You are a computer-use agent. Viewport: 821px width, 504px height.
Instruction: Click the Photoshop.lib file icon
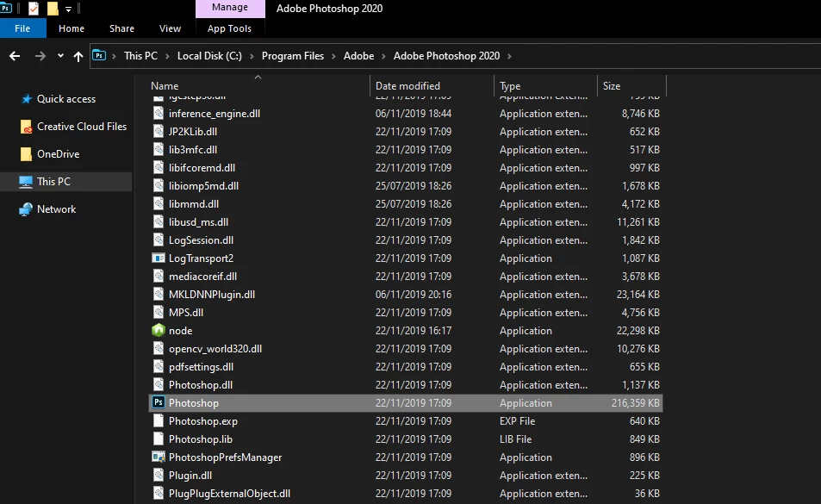coord(159,439)
